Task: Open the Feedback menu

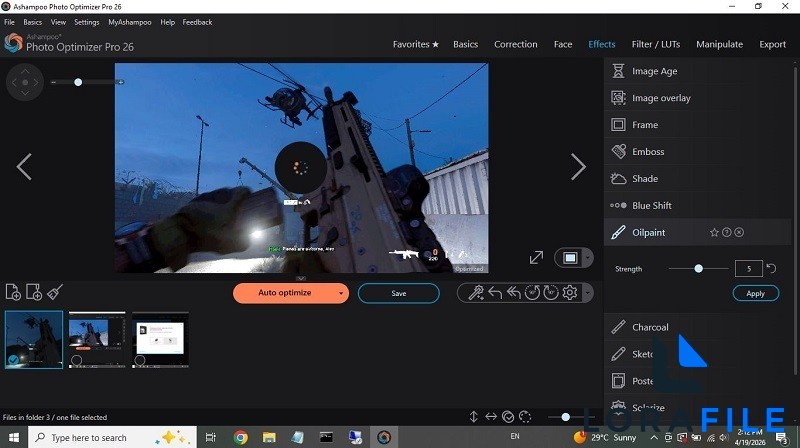Action: click(x=197, y=22)
